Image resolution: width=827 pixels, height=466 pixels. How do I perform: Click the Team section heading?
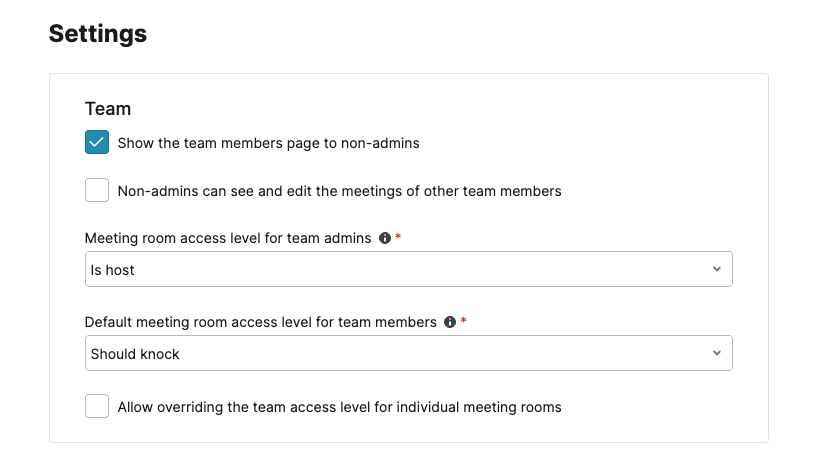click(x=108, y=109)
